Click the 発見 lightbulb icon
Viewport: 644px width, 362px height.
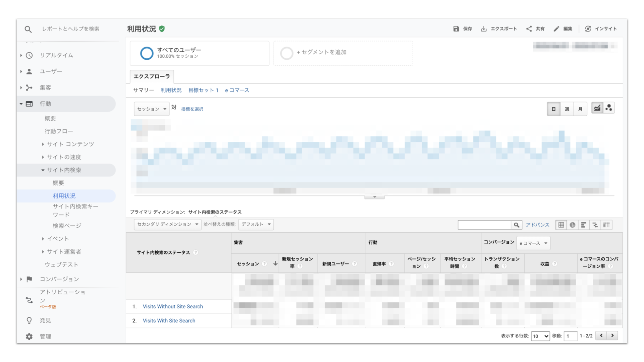click(x=30, y=320)
